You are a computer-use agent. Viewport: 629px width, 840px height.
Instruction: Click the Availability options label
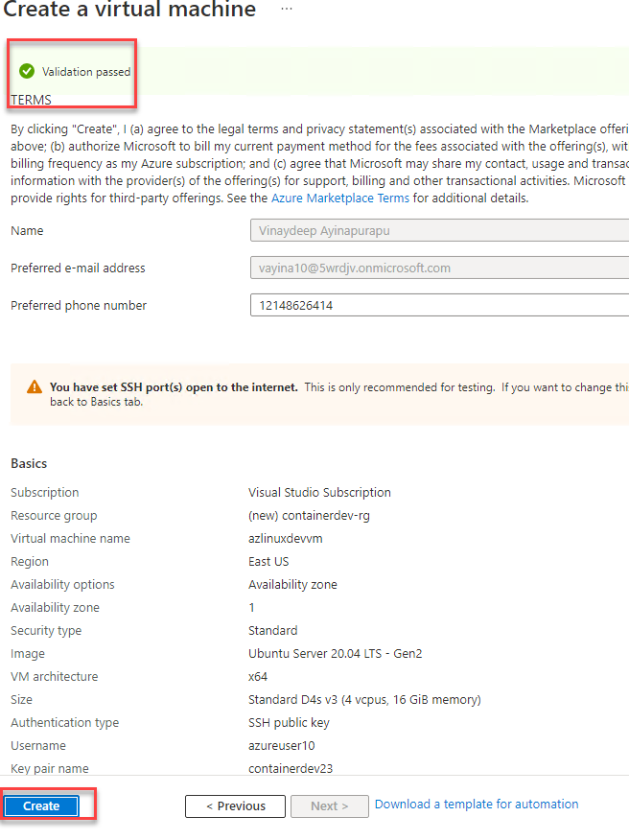[x=62, y=585]
